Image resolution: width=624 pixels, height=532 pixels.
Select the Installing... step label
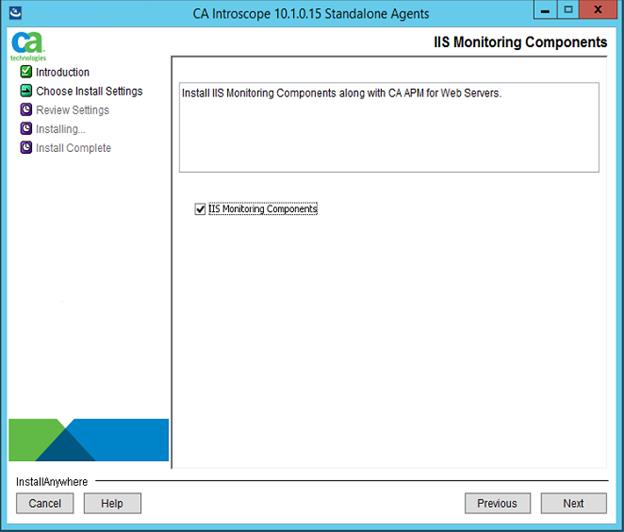[60, 129]
